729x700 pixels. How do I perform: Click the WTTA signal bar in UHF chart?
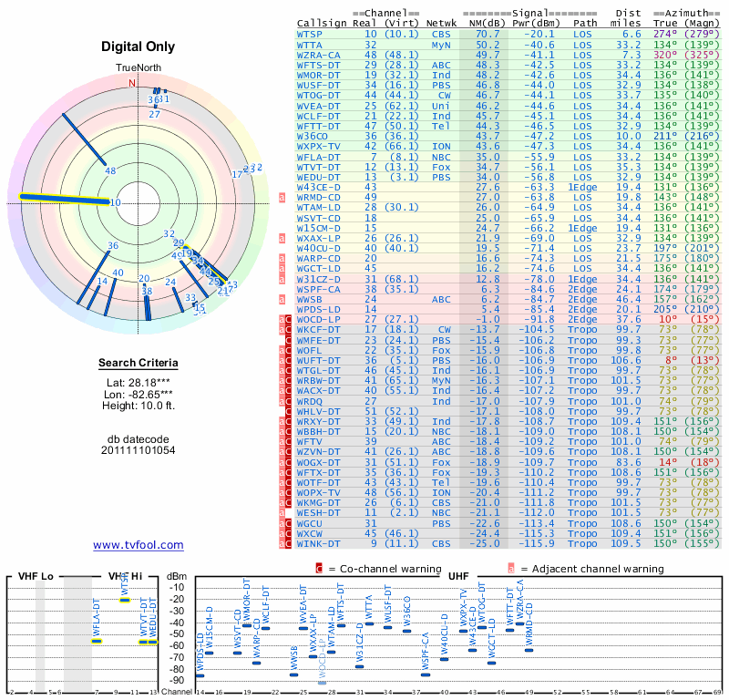[x=369, y=623]
